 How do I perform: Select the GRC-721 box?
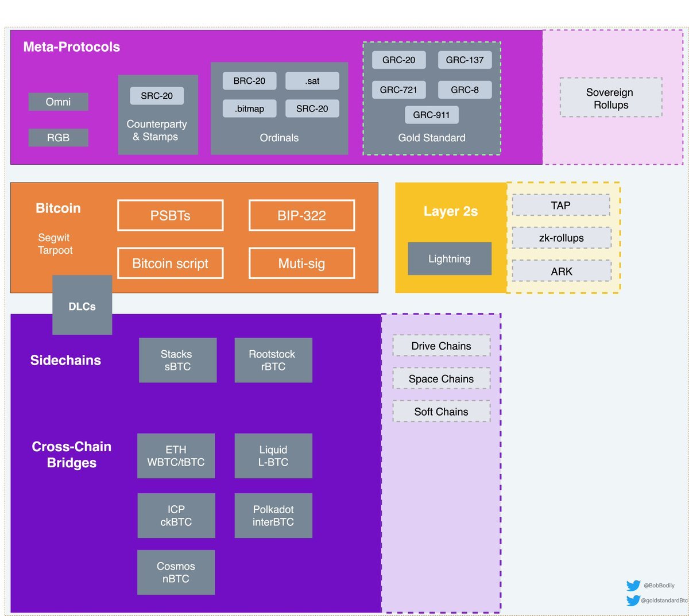tap(398, 90)
